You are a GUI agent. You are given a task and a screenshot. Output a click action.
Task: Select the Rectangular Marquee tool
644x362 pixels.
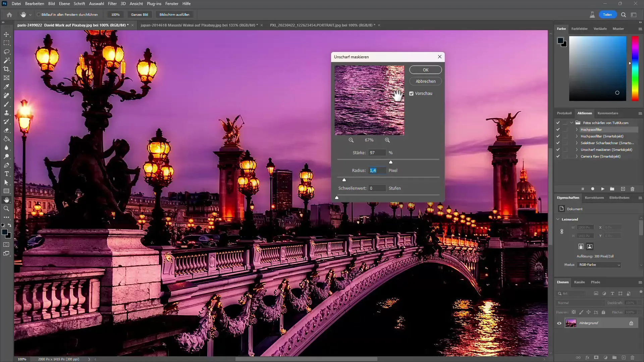click(x=6, y=43)
